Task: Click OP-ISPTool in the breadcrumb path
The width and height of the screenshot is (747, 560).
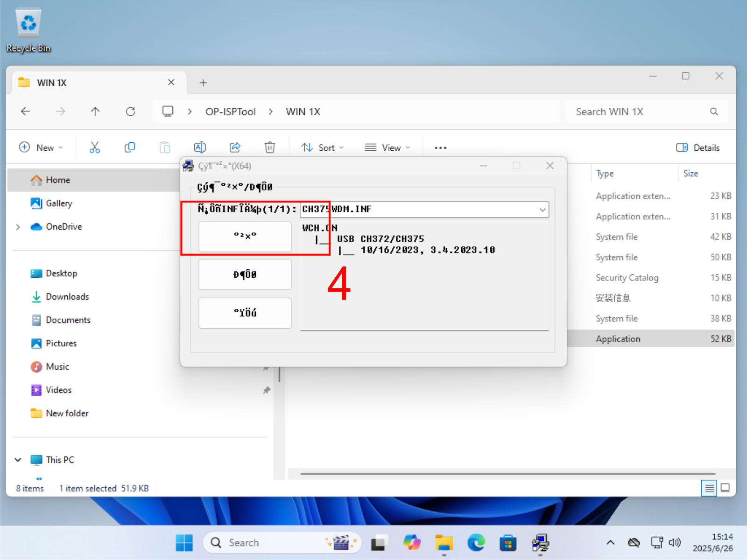Action: [231, 112]
